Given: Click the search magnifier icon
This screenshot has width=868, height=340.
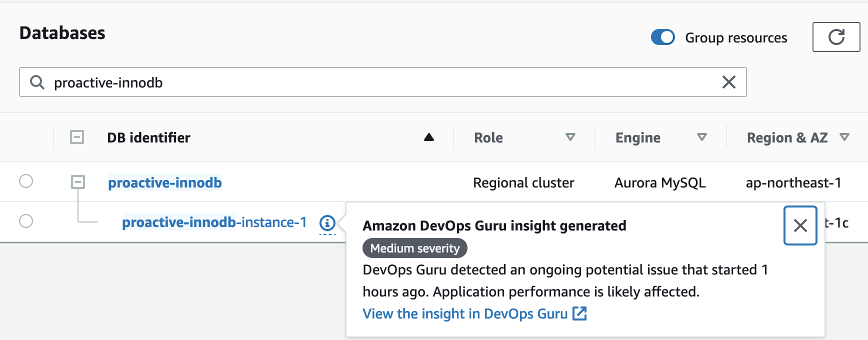Looking at the screenshot, I should pyautogui.click(x=37, y=82).
